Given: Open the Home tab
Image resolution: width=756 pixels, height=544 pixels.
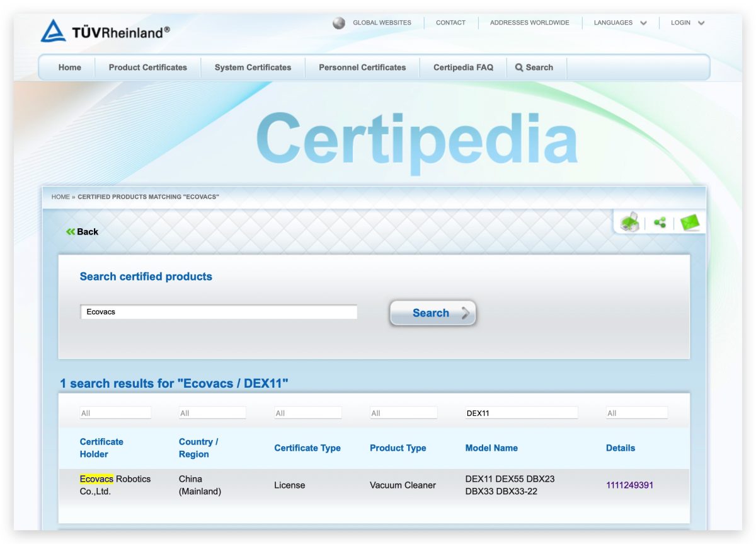Looking at the screenshot, I should [x=70, y=67].
